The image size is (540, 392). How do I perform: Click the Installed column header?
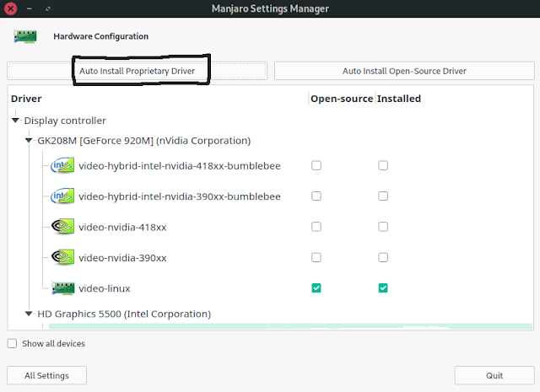tap(399, 99)
